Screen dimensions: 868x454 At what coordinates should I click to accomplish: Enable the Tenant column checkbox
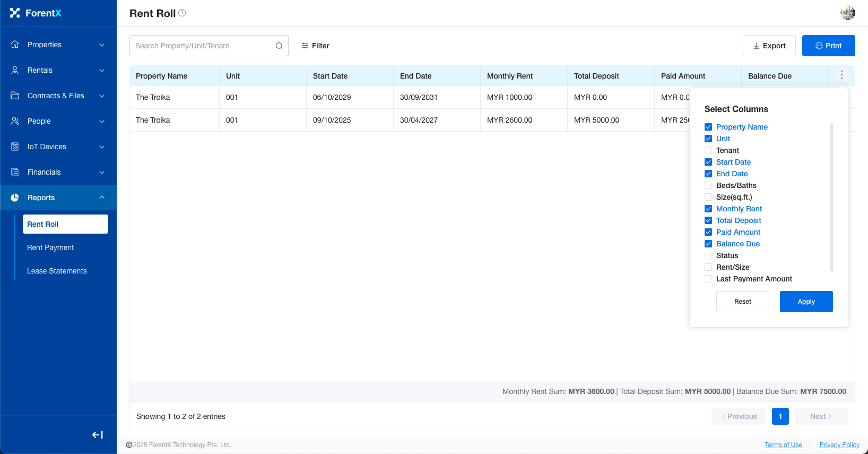pyautogui.click(x=708, y=150)
